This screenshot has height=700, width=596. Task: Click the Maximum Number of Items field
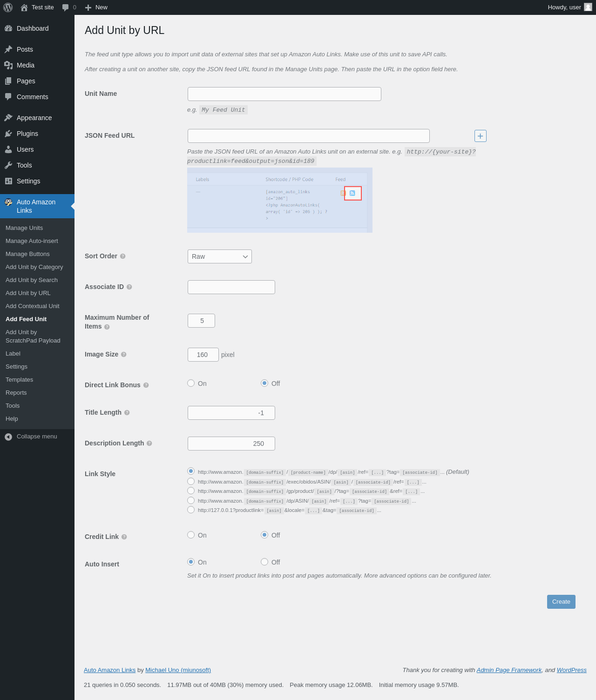[201, 321]
